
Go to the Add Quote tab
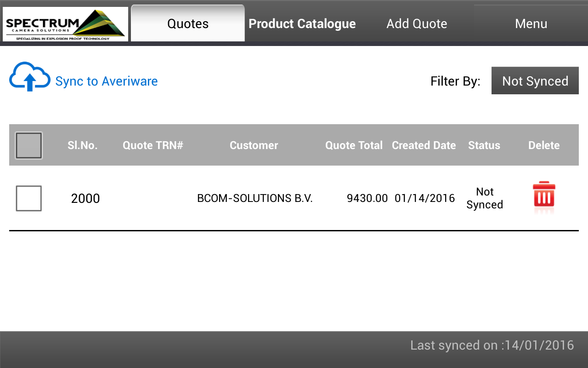pos(417,23)
